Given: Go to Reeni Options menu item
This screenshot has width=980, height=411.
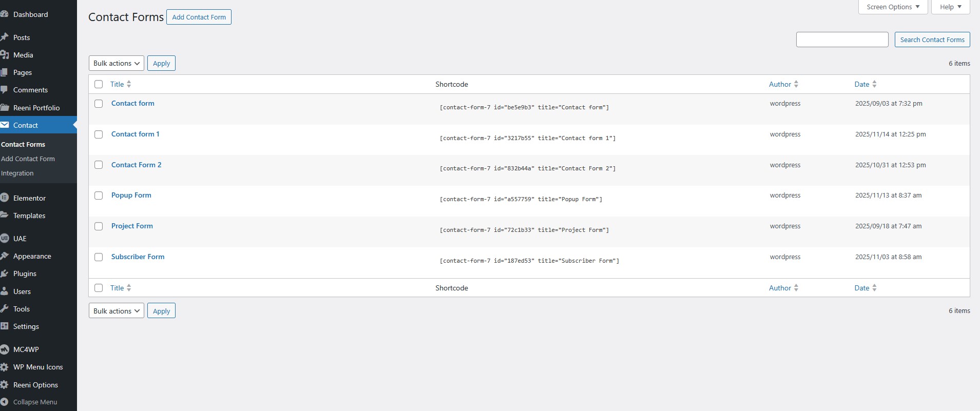Looking at the screenshot, I should 35,385.
